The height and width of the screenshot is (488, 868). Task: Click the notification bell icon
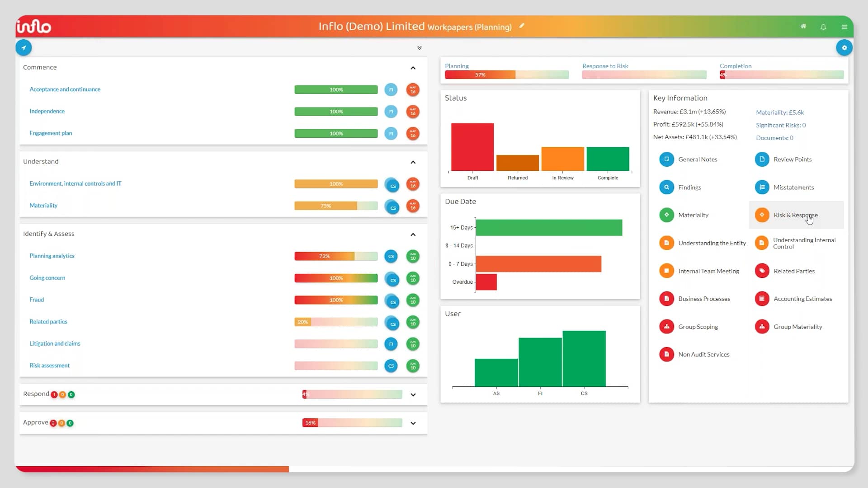click(823, 27)
